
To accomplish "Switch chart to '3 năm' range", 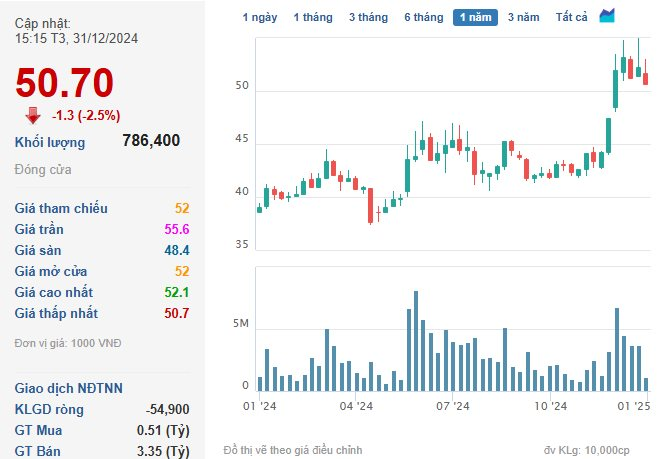I will point(523,17).
